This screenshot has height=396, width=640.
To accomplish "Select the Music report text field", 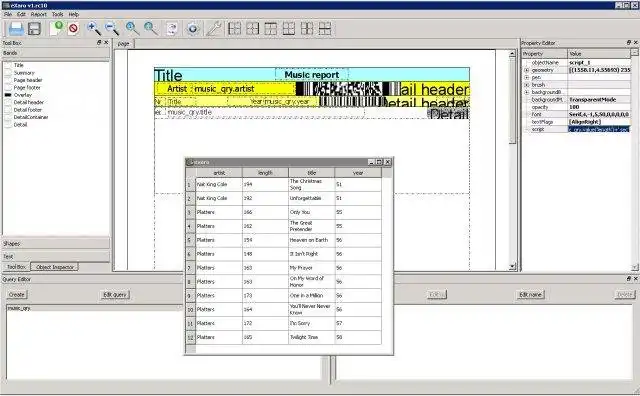I will 312,75.
